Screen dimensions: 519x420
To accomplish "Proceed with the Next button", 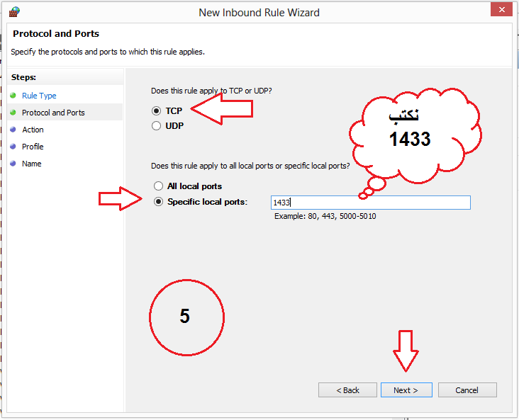I will (406, 390).
